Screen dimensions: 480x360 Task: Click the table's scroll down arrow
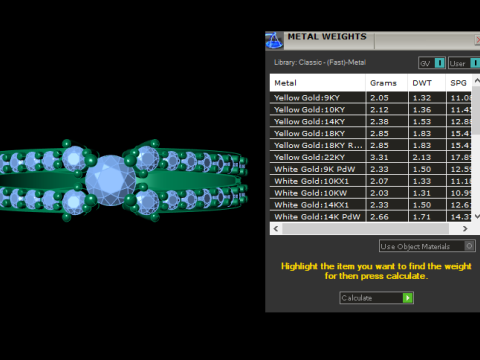pyautogui.click(x=476, y=216)
